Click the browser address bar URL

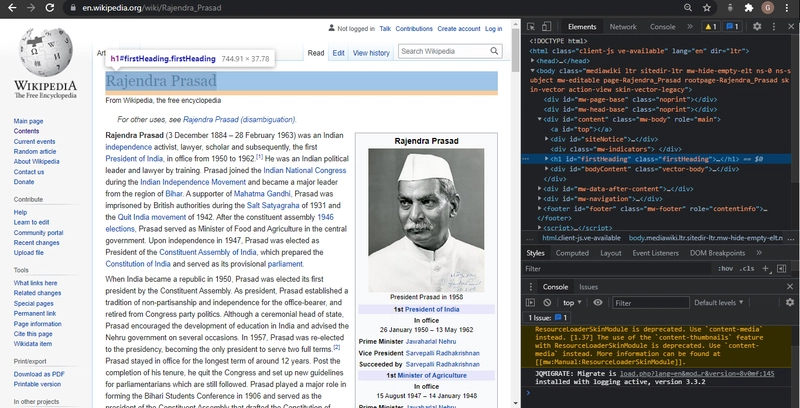point(152,8)
